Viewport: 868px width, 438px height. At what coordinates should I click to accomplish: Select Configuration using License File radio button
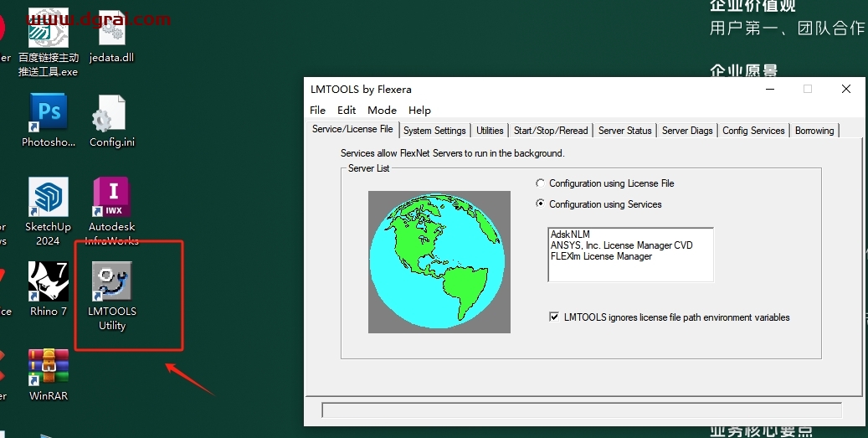point(541,183)
